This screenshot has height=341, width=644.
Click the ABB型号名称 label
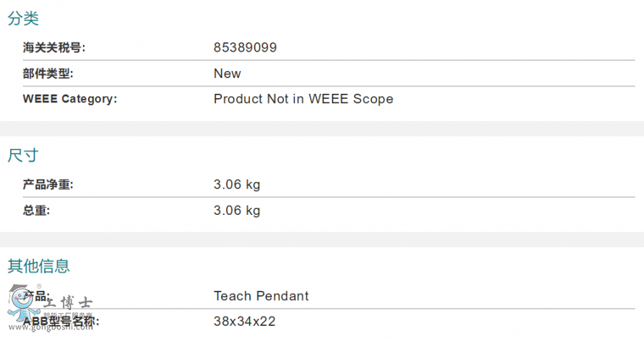(x=61, y=321)
